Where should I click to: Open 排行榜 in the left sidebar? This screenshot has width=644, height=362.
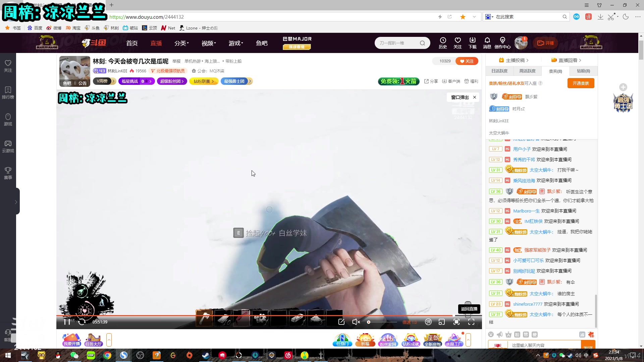click(8, 93)
